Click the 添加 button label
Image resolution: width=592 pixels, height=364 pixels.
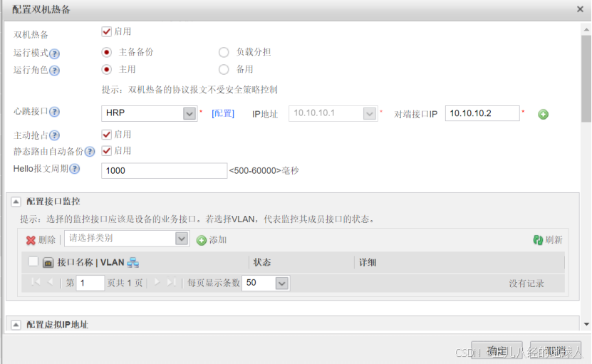click(x=218, y=240)
